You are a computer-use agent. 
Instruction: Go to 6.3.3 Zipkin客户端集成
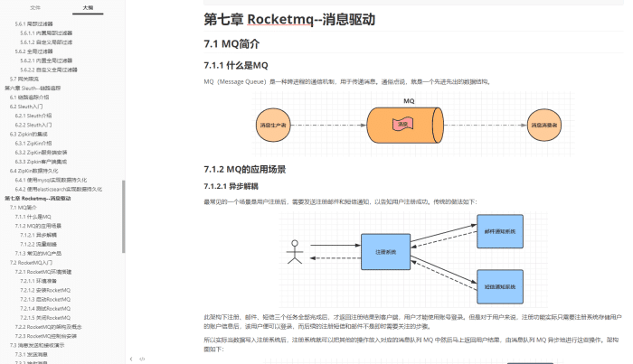42,162
